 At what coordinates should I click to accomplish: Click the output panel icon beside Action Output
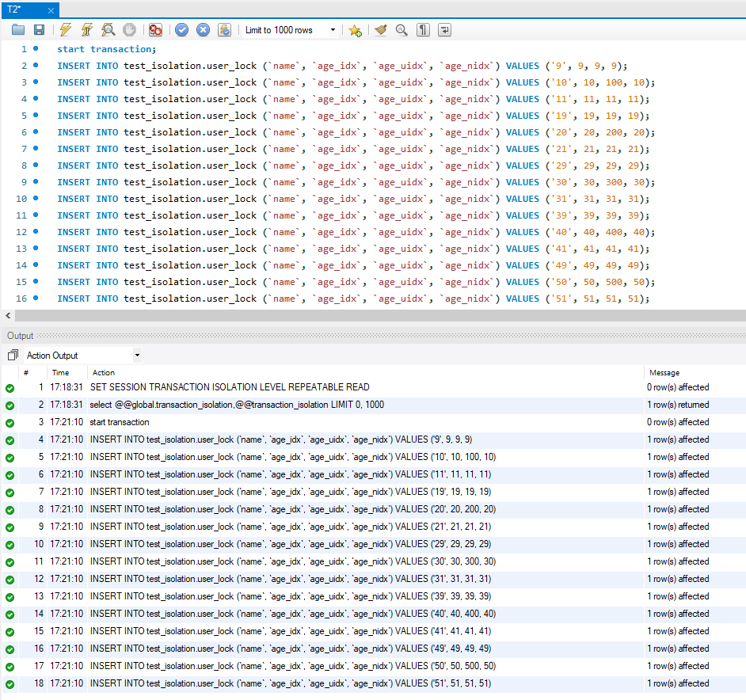click(x=13, y=355)
